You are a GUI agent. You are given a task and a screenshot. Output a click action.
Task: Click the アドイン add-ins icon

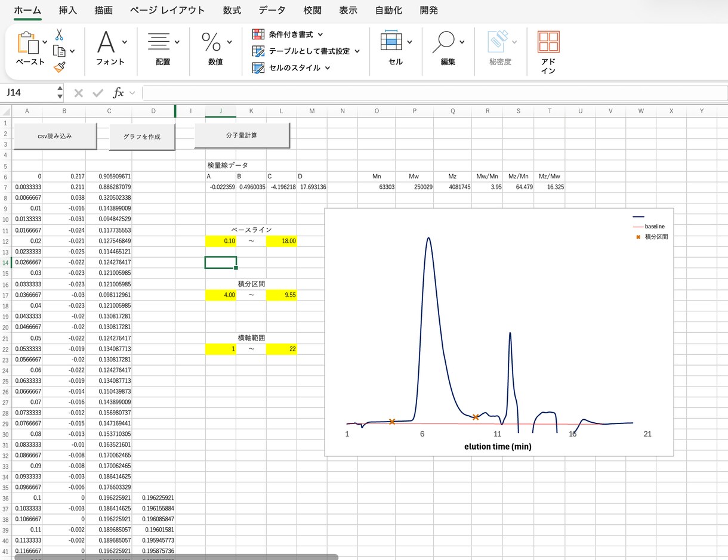pyautogui.click(x=548, y=42)
